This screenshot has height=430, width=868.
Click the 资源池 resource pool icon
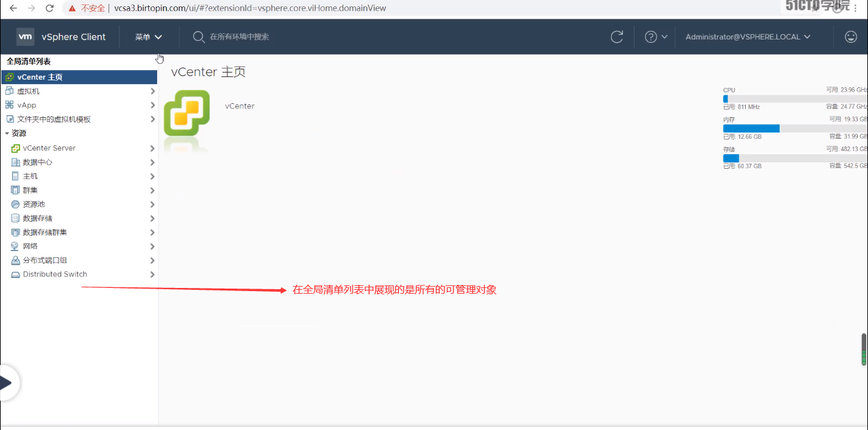click(x=16, y=204)
